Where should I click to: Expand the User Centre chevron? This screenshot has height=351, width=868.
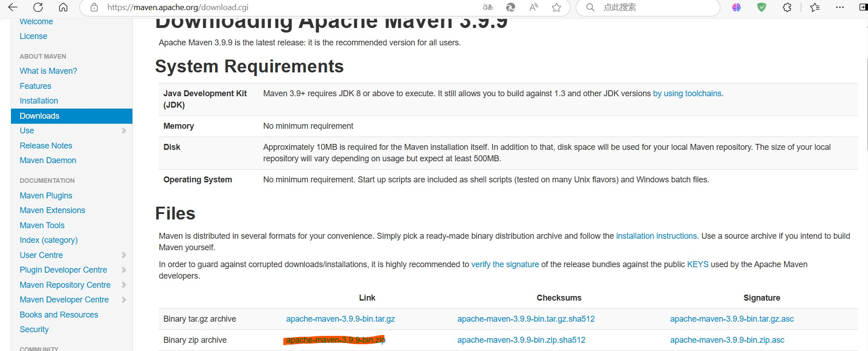124,255
